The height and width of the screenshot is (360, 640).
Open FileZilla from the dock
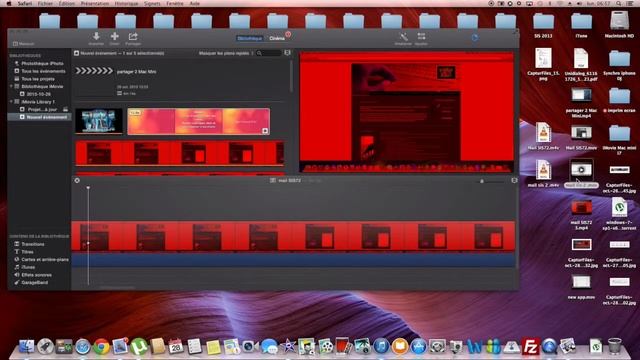(530, 347)
